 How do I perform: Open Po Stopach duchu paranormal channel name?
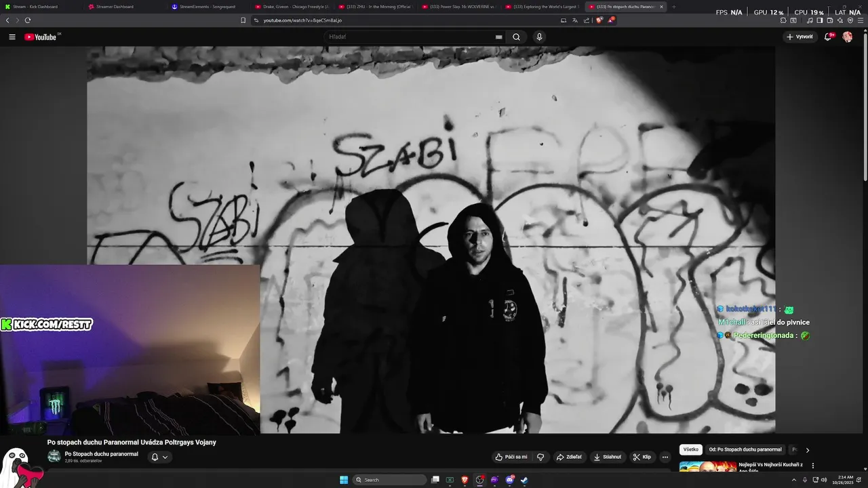click(x=101, y=454)
